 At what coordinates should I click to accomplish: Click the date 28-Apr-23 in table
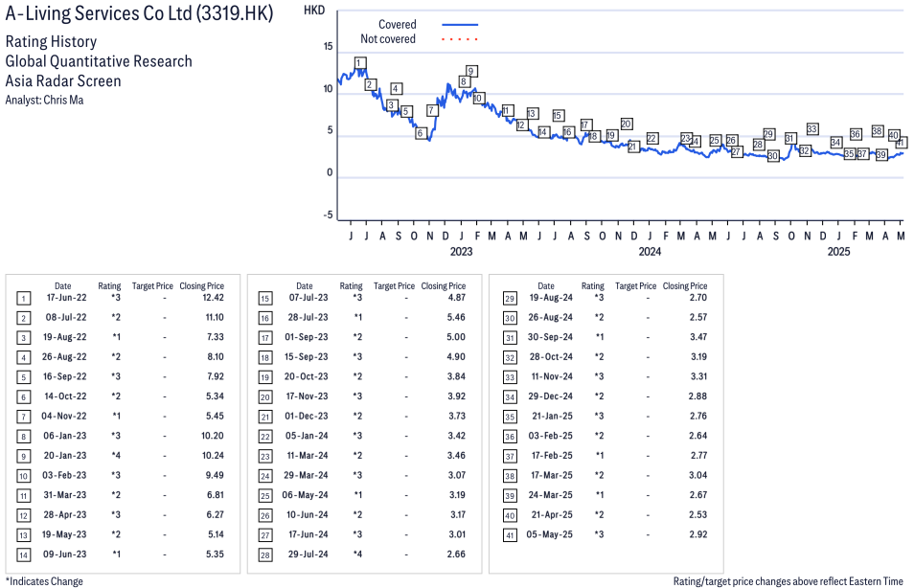pyautogui.click(x=65, y=514)
